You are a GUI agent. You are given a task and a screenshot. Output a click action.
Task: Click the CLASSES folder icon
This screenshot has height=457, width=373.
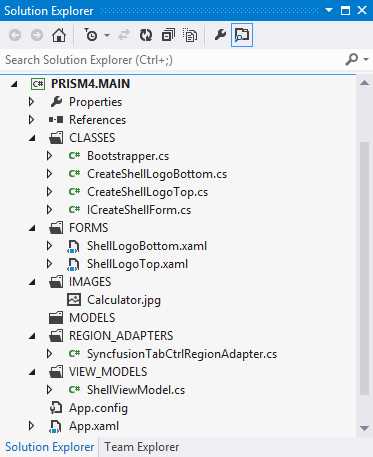coord(56,138)
